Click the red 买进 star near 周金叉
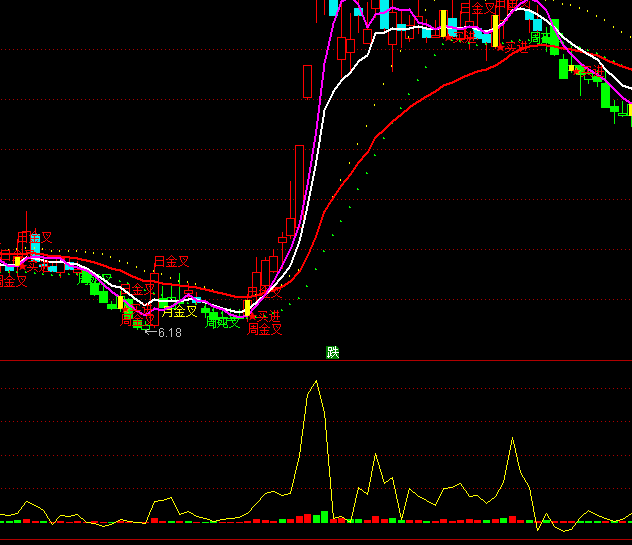Image resolution: width=632 pixels, height=545 pixels. tap(264, 316)
